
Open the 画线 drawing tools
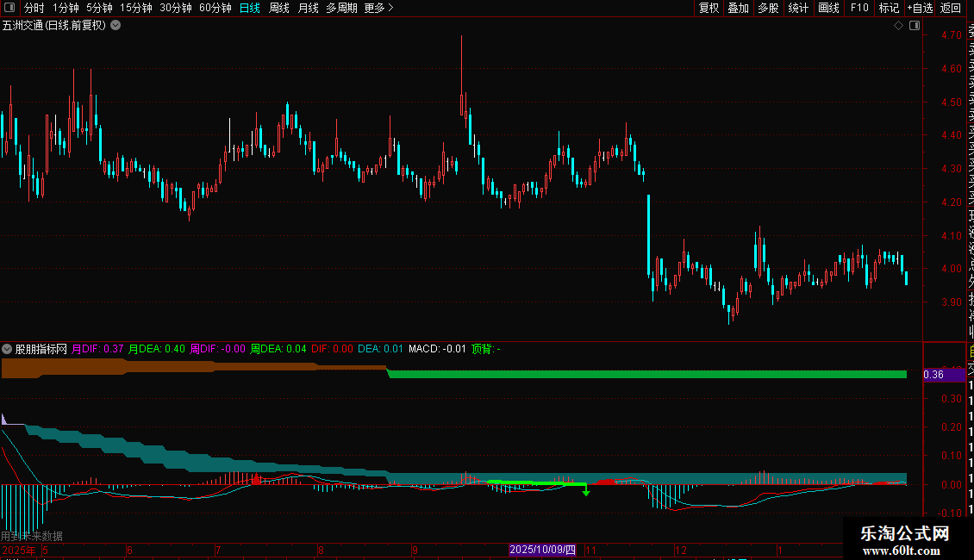pos(828,8)
